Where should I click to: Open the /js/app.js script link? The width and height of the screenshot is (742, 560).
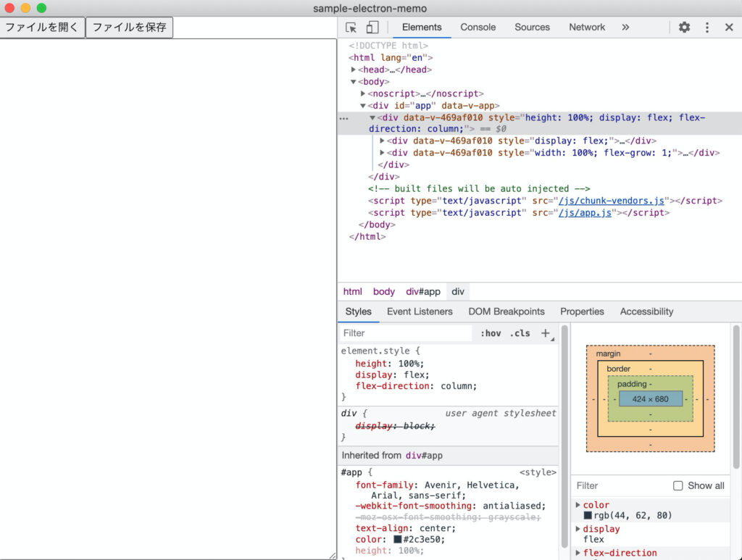point(585,213)
